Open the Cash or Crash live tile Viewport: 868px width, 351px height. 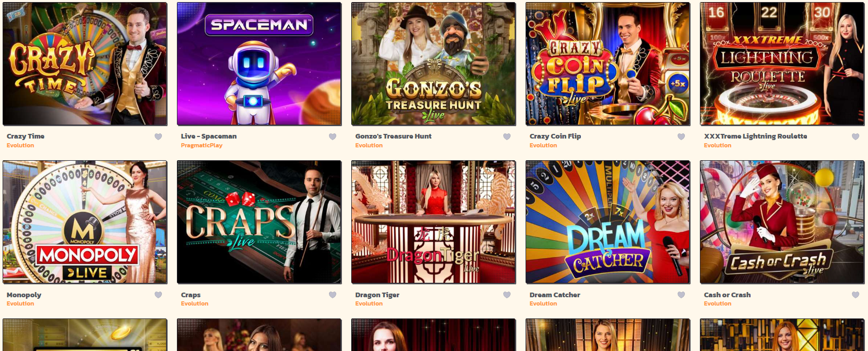(x=782, y=222)
